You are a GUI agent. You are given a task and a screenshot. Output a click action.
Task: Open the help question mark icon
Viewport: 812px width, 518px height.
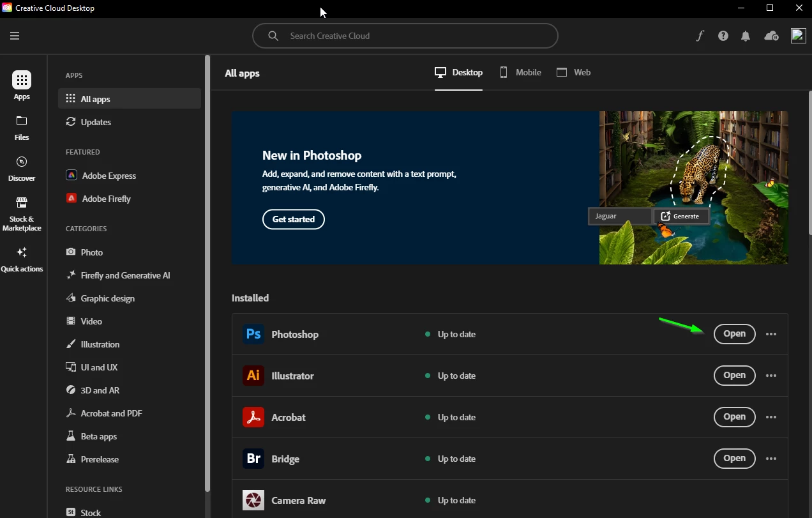tap(723, 36)
